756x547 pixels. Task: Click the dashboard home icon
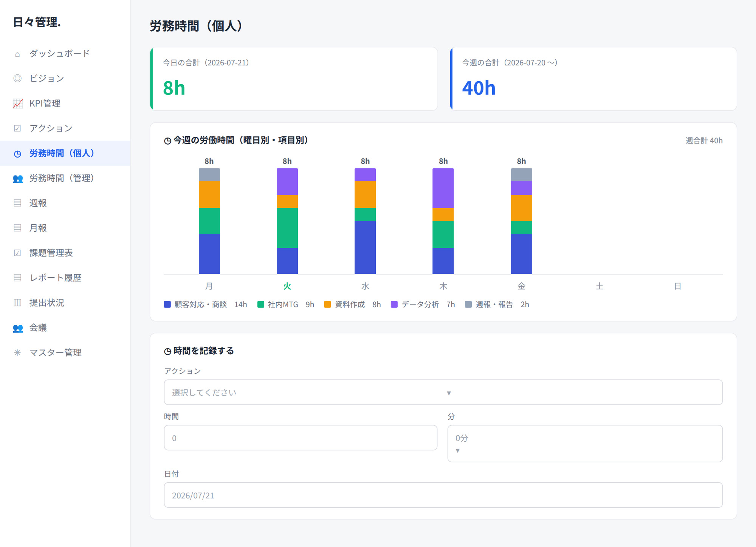17,54
